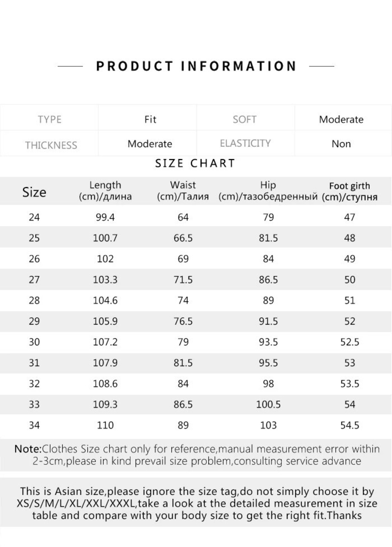The image size is (392, 547).
Task: Select the Fit value cell
Action: pyautogui.click(x=150, y=119)
